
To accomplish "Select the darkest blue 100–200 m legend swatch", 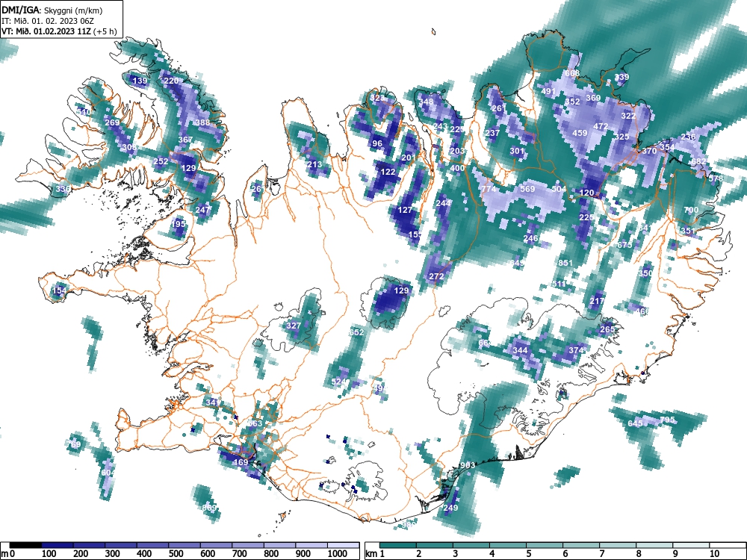I will (x=58, y=545).
